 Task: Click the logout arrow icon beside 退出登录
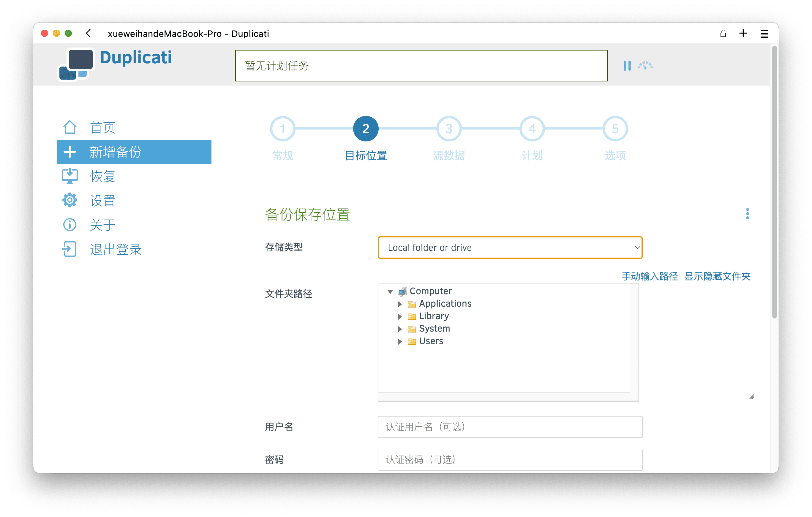[69, 249]
